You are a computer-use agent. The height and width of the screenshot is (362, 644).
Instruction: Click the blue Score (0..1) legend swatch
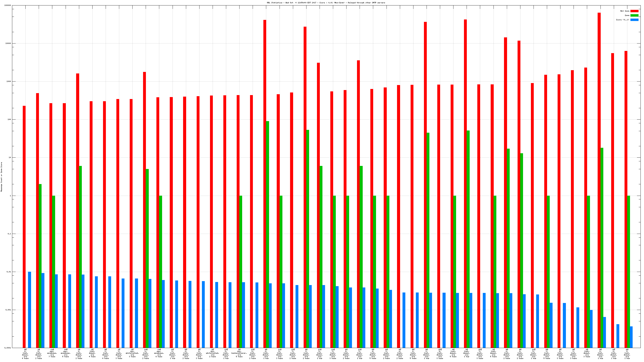coord(634,20)
